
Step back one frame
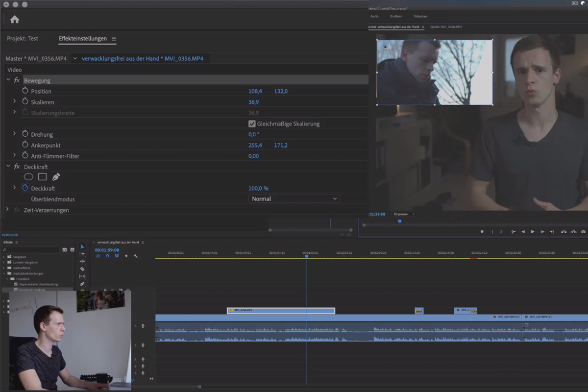point(523,232)
